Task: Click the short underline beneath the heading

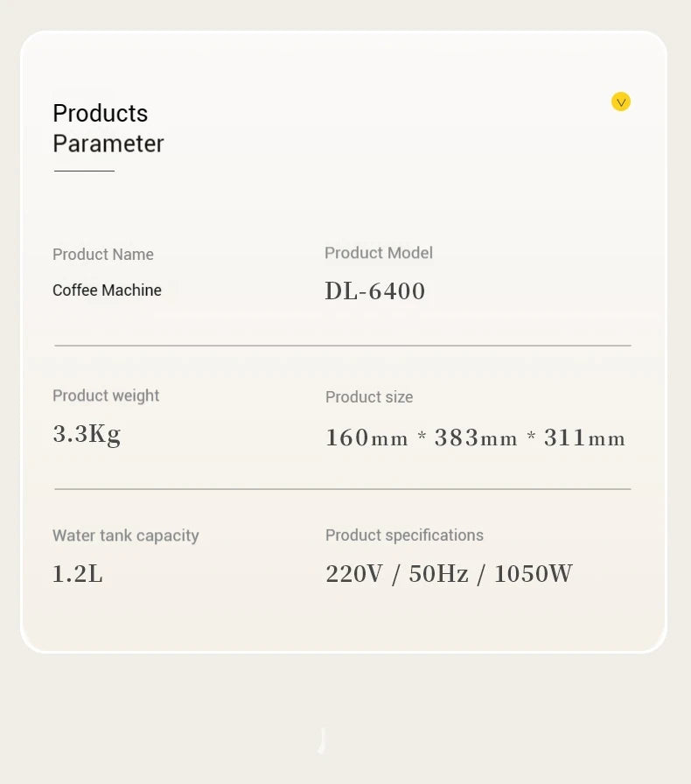Action: 84,171
